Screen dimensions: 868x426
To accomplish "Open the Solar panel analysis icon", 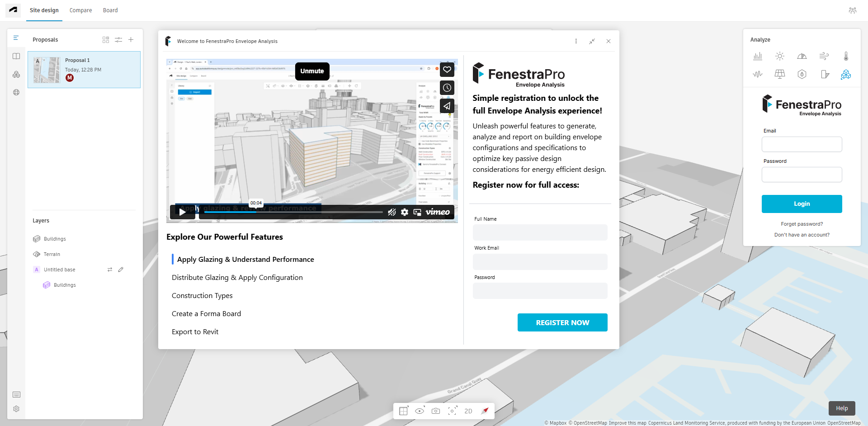I will point(780,74).
